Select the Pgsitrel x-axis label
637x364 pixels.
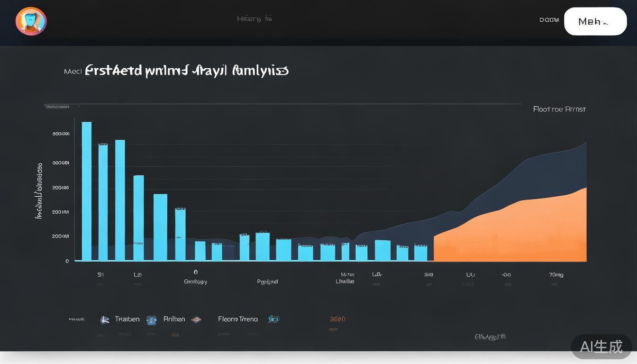click(267, 282)
